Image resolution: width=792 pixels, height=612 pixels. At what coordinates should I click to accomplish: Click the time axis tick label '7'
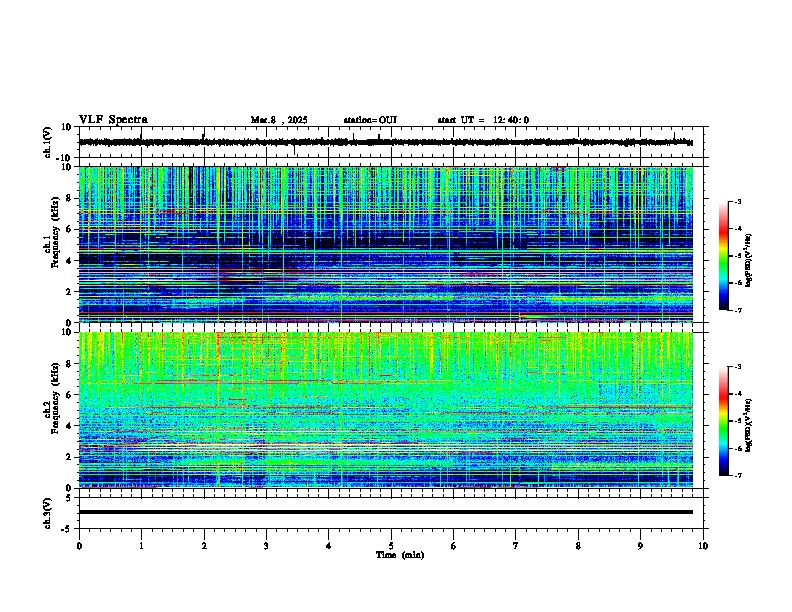tap(516, 546)
